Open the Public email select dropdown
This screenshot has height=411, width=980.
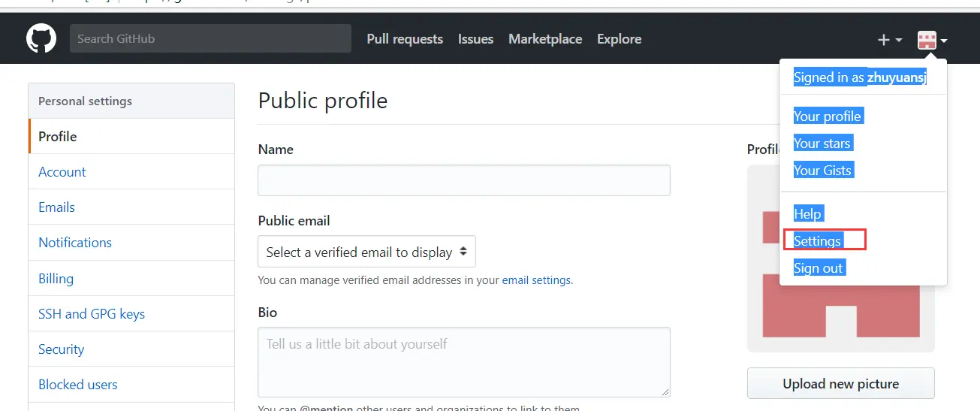[x=366, y=252]
